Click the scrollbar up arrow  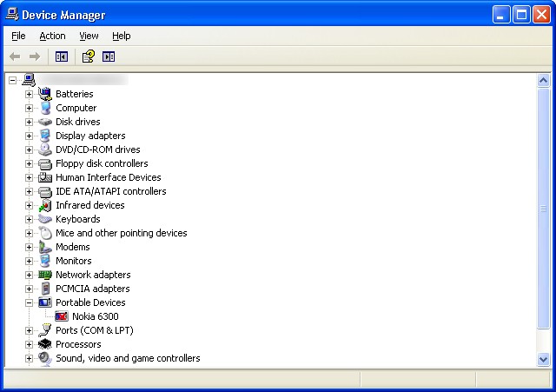[x=543, y=81]
